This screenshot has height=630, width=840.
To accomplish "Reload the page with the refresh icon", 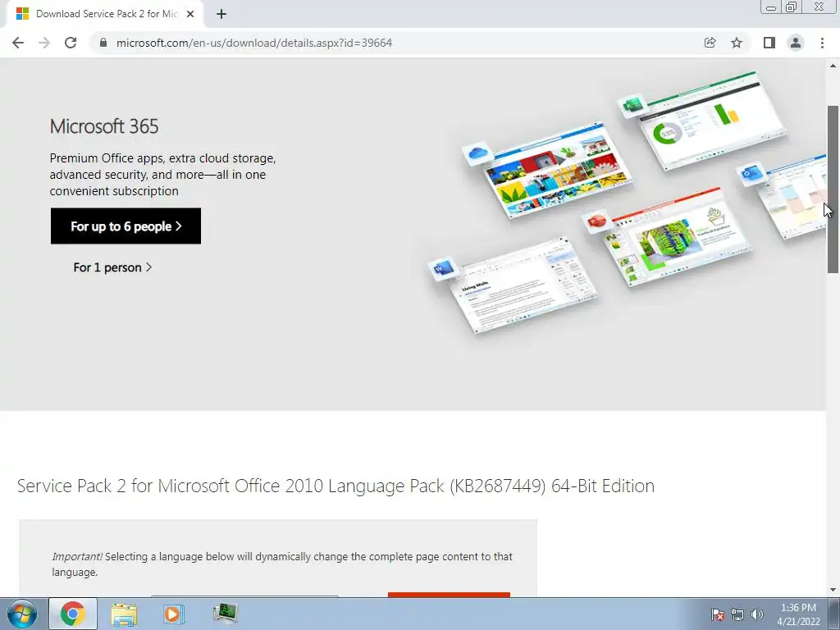I will click(71, 43).
